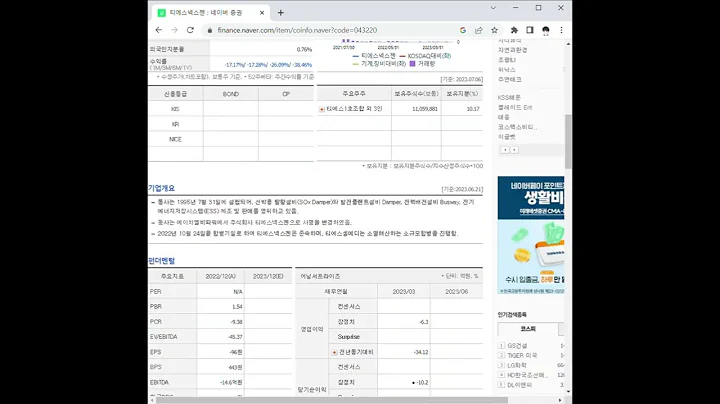Close the 티에스넥스젠 네이버 증권 tab
720x404 pixels.
pyautogui.click(x=262, y=13)
